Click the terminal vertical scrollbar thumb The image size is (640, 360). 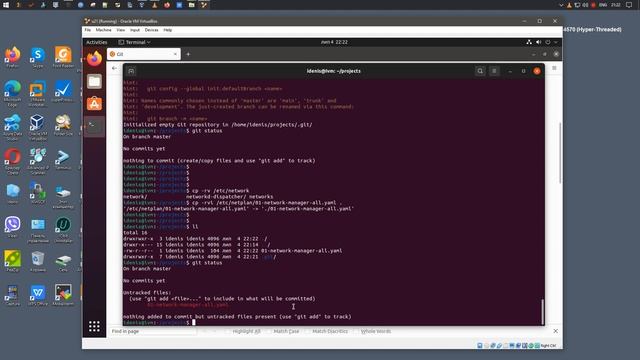tap(542, 312)
